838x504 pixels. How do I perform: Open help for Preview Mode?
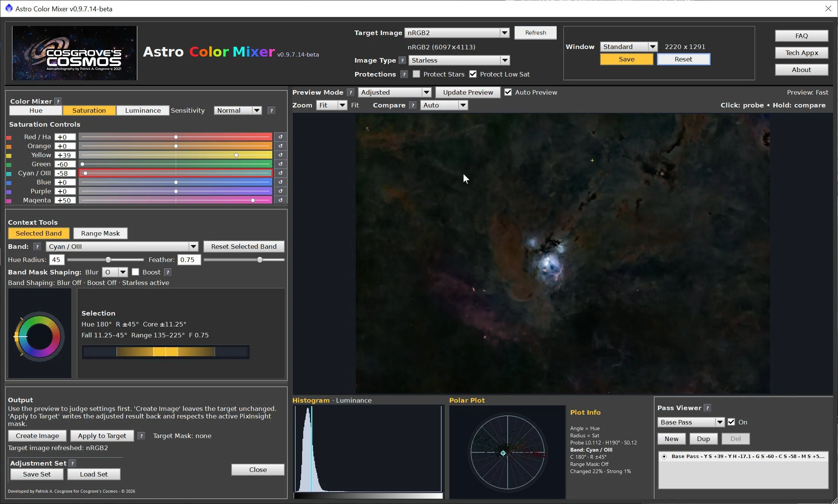click(x=351, y=92)
